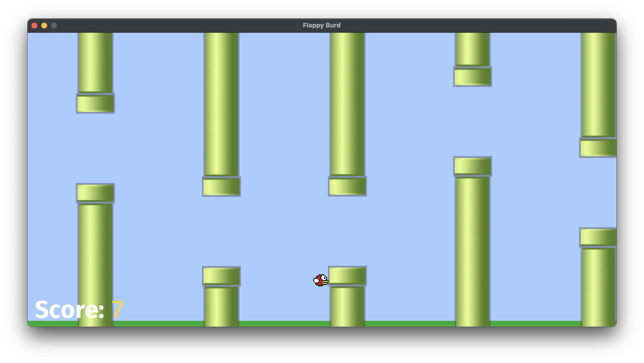Click the white Score label text
The image size is (644, 363).
pyautogui.click(x=69, y=310)
